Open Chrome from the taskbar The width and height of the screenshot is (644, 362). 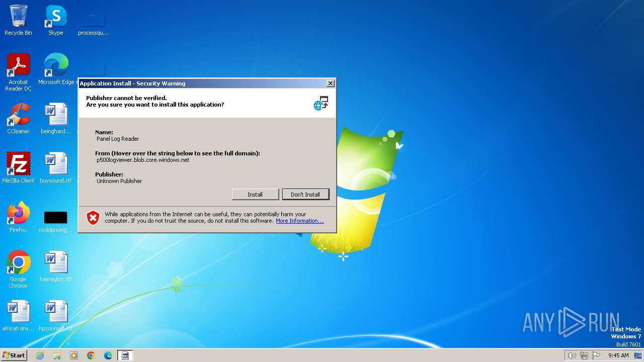click(x=91, y=355)
